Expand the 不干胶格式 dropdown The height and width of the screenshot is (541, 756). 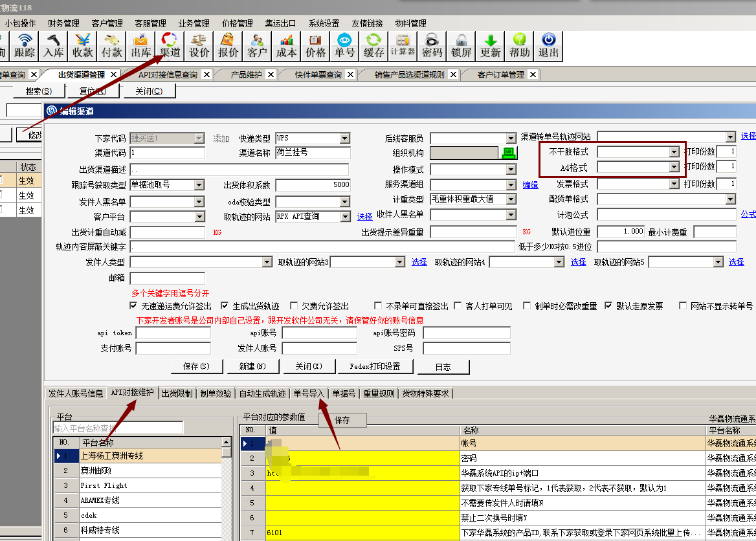coord(674,152)
